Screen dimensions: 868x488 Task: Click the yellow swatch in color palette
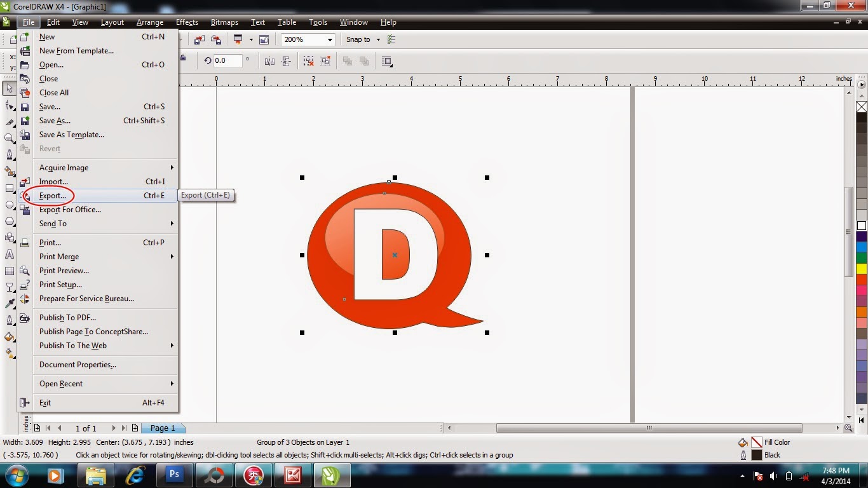click(x=862, y=269)
